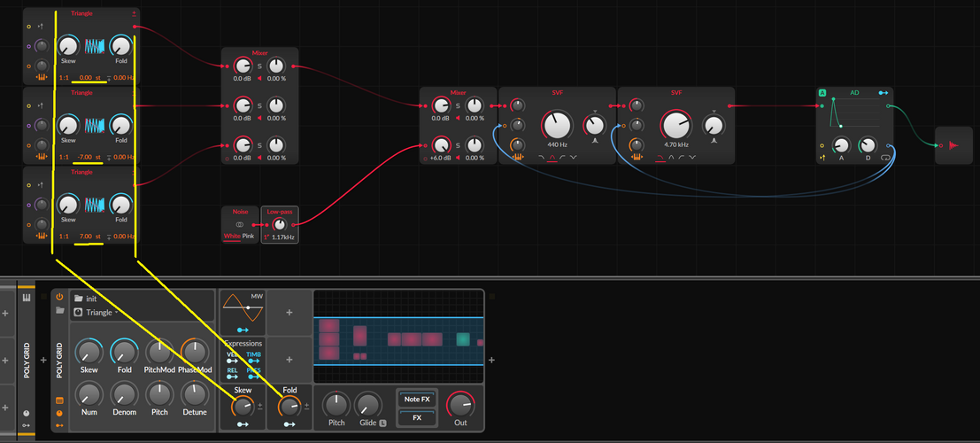Click the -7.00 st pitch offset field
980x443 pixels.
(x=87, y=157)
